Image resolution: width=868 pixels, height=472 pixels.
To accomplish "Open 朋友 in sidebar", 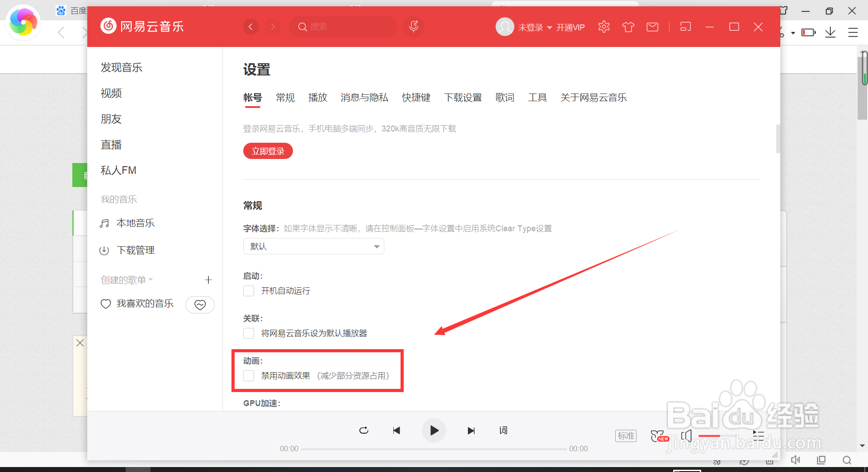I will coord(111,119).
